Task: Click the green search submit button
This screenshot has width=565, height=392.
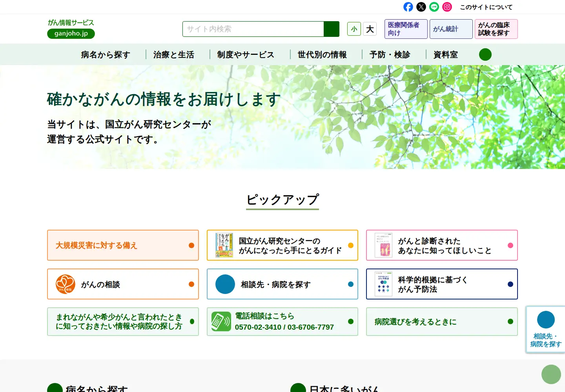Action: 332,29
